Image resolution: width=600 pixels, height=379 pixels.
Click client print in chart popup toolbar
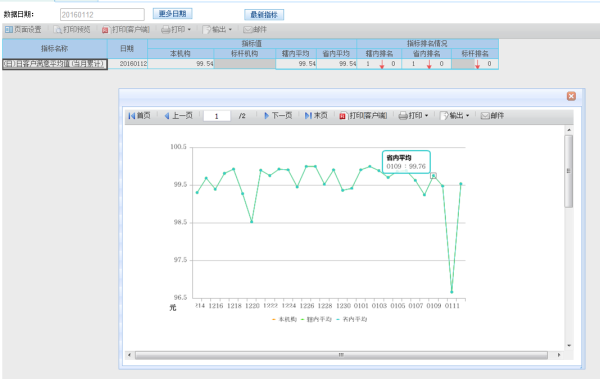click(x=363, y=116)
